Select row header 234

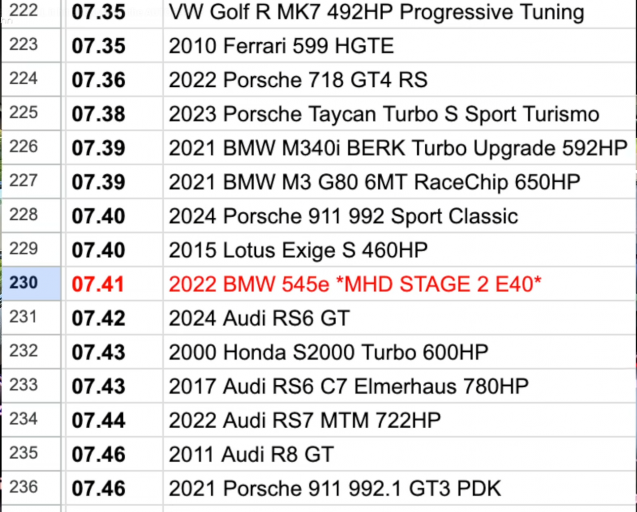coord(31,420)
